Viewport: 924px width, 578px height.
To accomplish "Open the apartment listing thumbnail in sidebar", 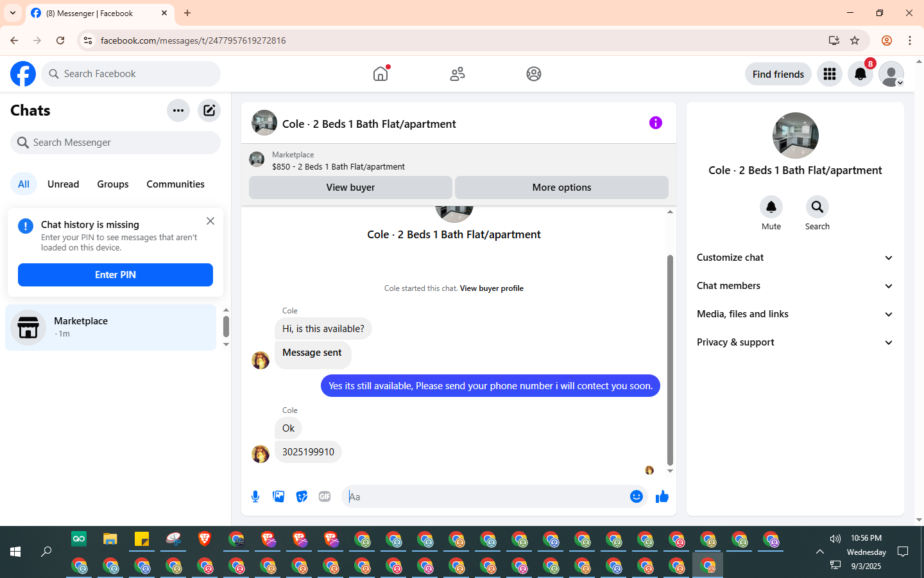I will pos(796,136).
